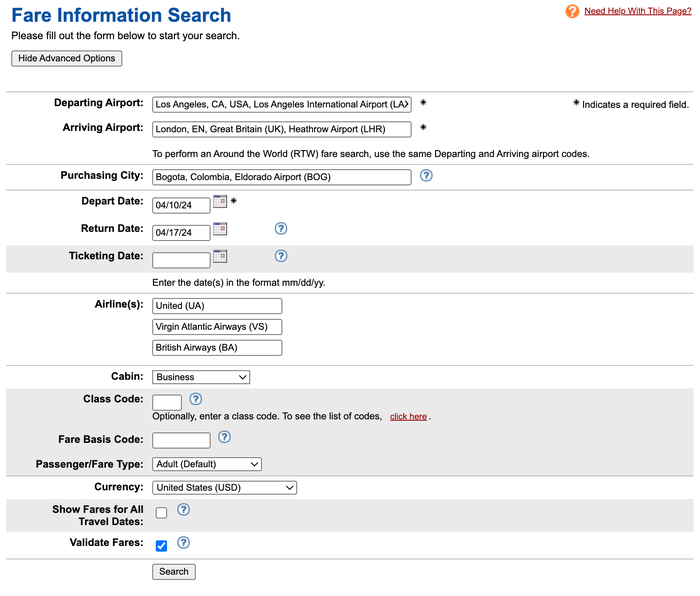Viewport: 700px width, 596px height.
Task: Click the orange help icon at top right
Action: pyautogui.click(x=572, y=11)
